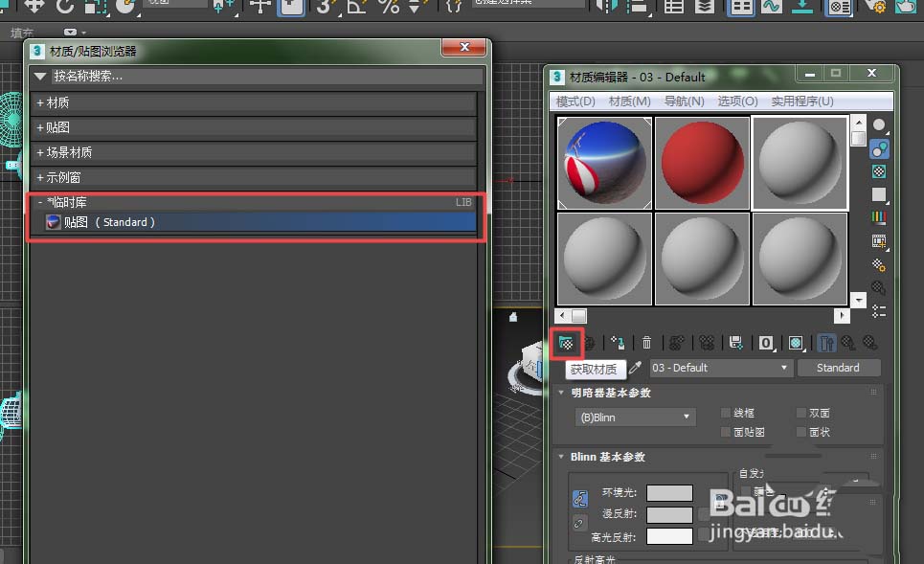Select the Rotate tool in main toolbar
Screen dimensions: 924x564
click(x=65, y=7)
